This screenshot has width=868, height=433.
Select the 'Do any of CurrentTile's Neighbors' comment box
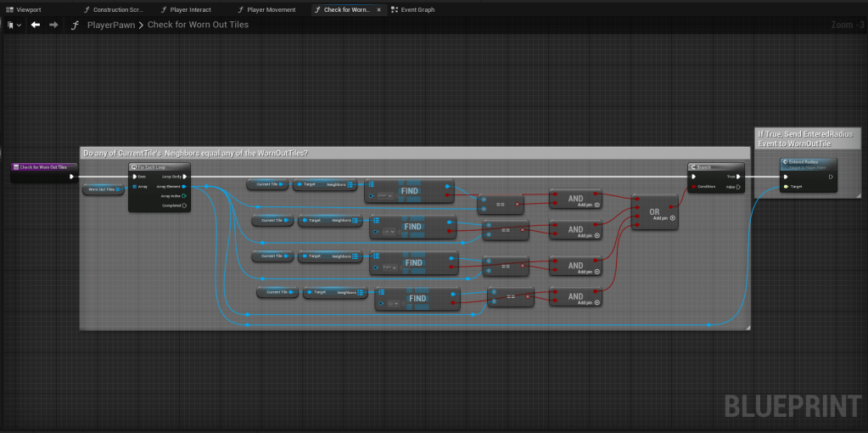tap(195, 153)
